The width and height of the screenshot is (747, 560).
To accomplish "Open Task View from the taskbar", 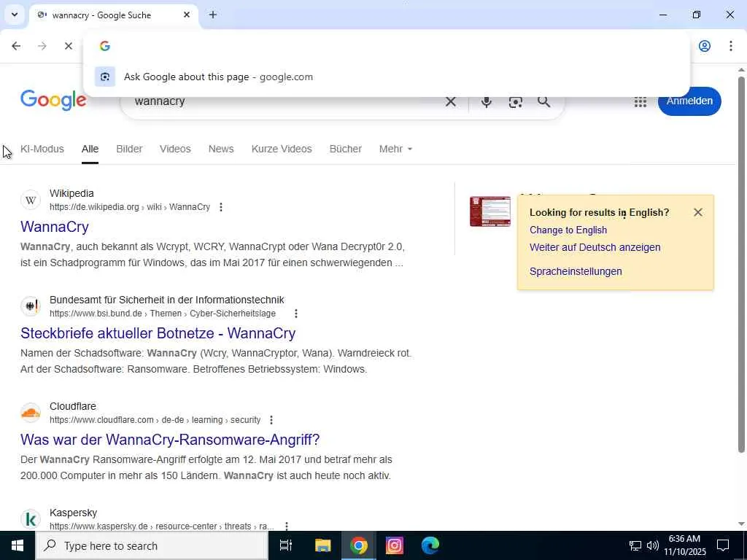I will (x=286, y=545).
